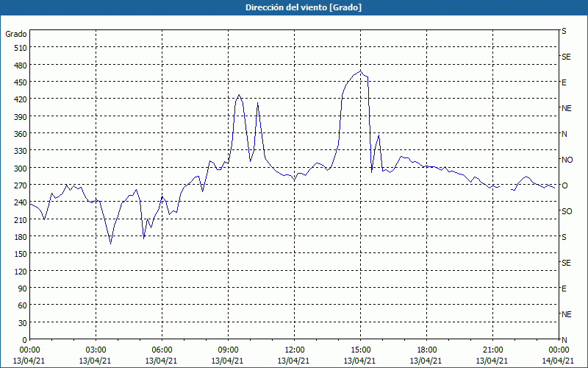The width and height of the screenshot is (588, 368).
Task: Select the 09:00 time axis label
Action: (x=228, y=350)
